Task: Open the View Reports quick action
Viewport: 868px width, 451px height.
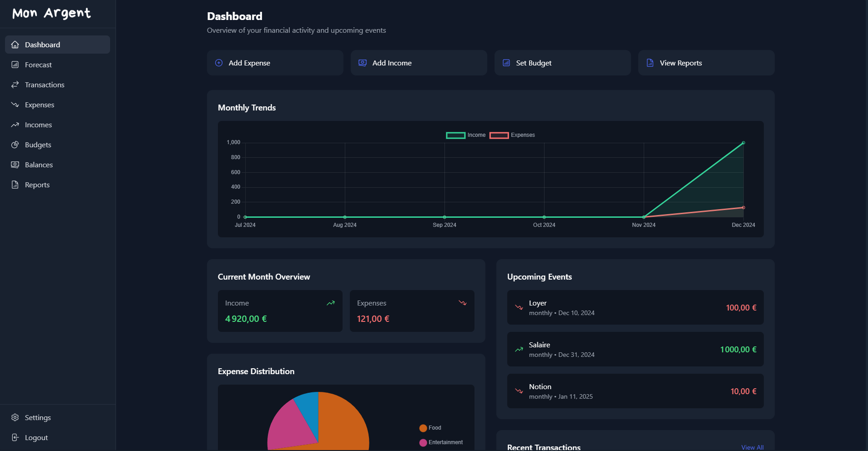Action: click(x=706, y=63)
